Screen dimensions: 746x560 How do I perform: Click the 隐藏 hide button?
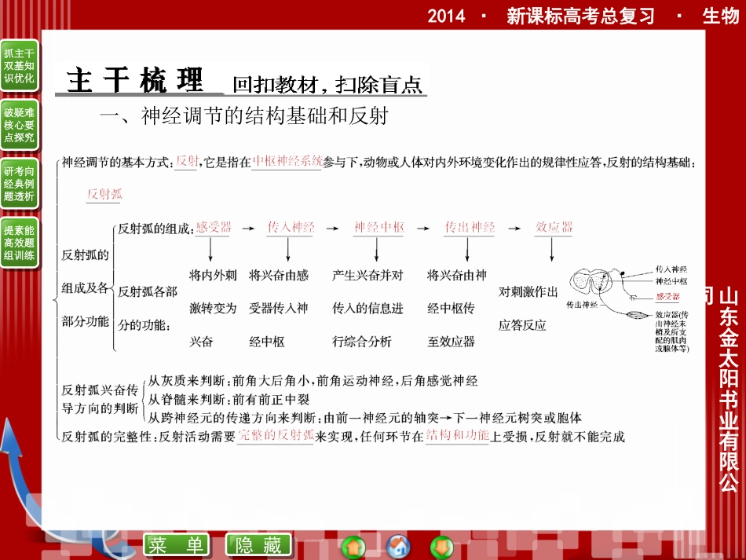click(258, 545)
